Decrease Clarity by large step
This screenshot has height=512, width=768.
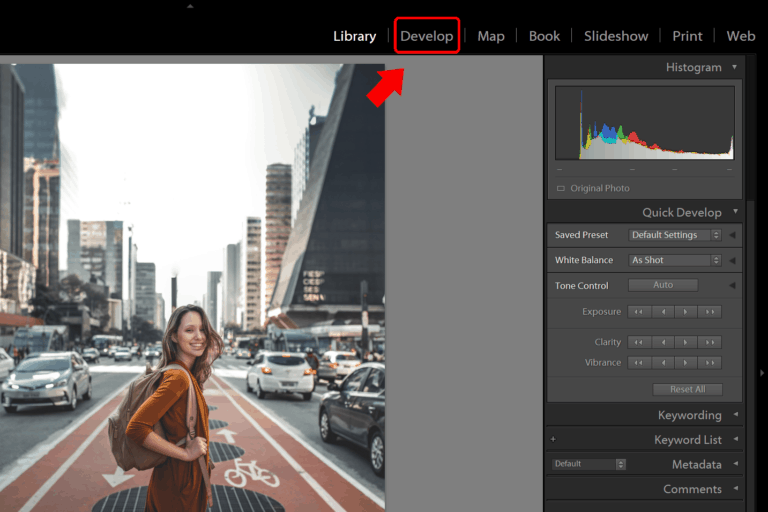tap(639, 342)
